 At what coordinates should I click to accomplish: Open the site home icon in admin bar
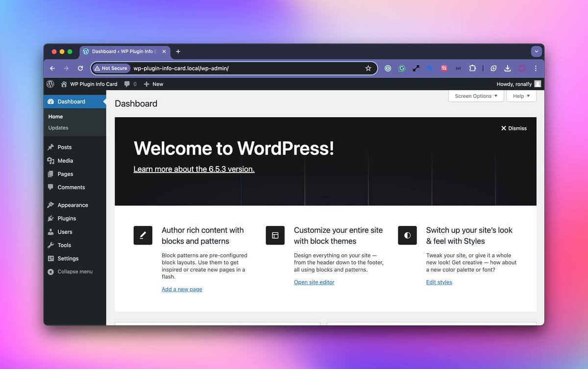pyautogui.click(x=64, y=84)
